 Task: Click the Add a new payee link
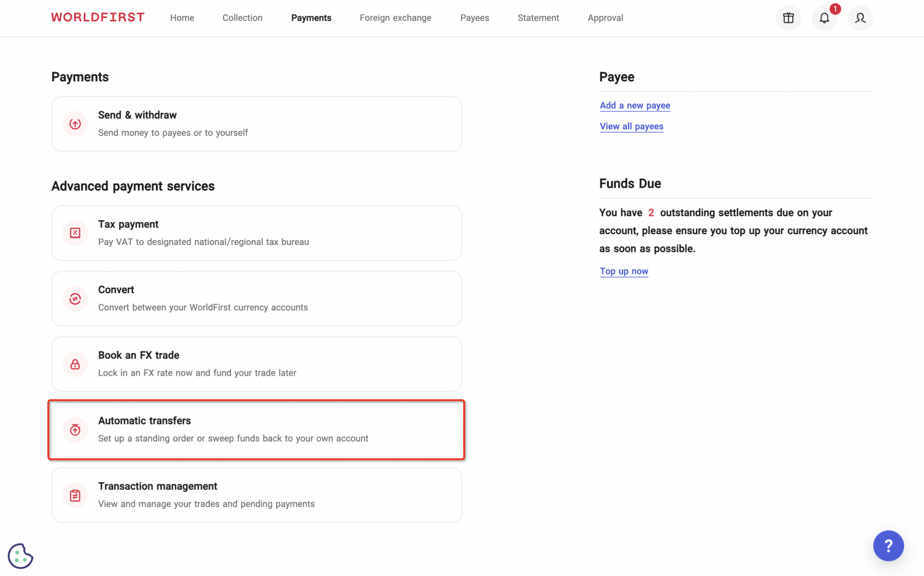pyautogui.click(x=635, y=105)
